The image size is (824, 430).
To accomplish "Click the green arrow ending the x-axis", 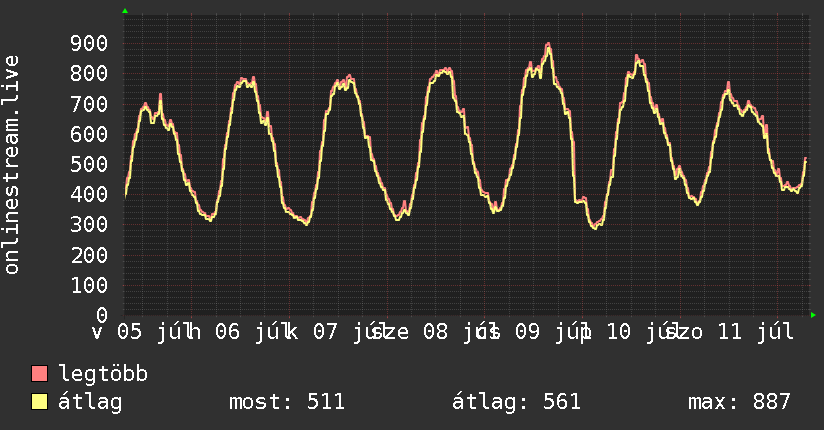I will pyautogui.click(x=813, y=315).
